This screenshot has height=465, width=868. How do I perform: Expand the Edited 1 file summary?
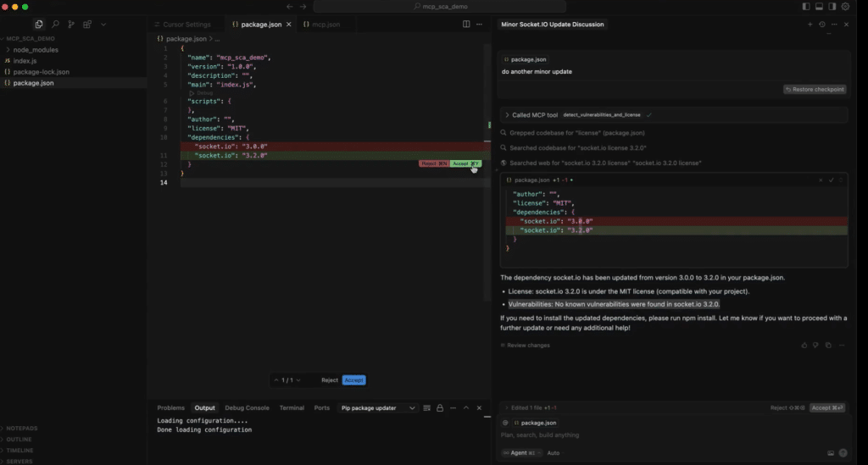[x=531, y=408]
